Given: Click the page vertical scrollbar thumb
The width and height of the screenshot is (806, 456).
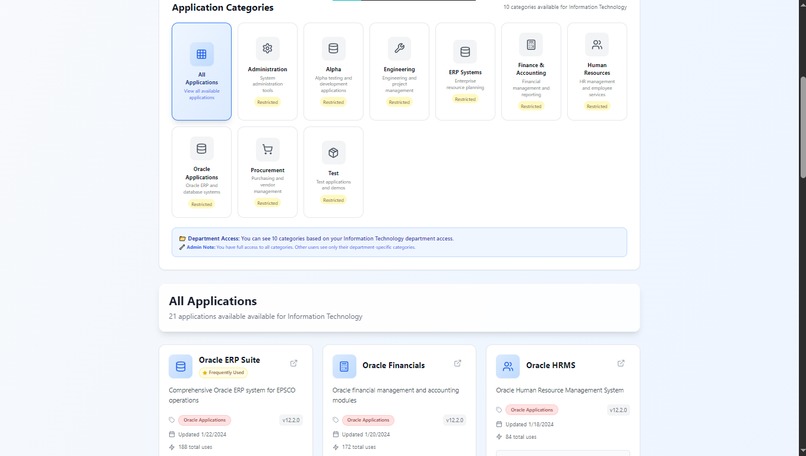Looking at the screenshot, I should point(802,127).
